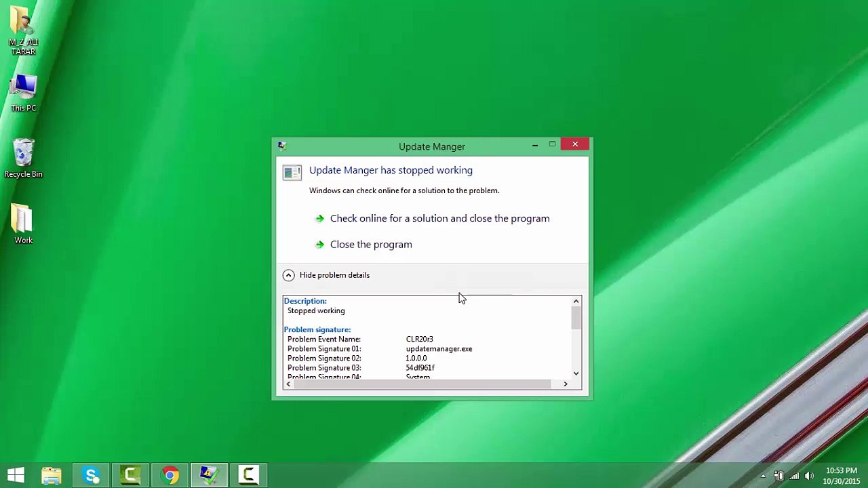Click the 'Problem Signature 03:' label

click(x=324, y=368)
